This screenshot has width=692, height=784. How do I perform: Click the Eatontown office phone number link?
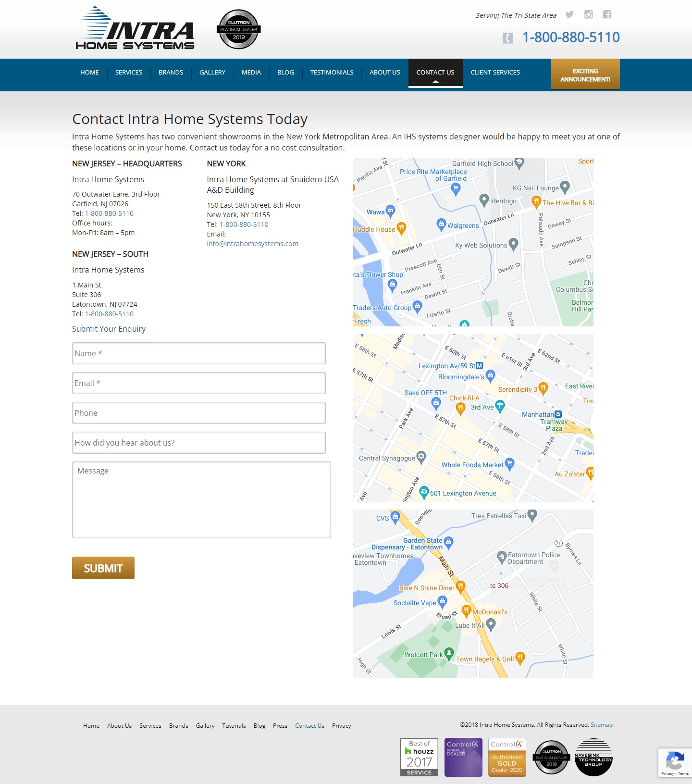pyautogui.click(x=110, y=314)
